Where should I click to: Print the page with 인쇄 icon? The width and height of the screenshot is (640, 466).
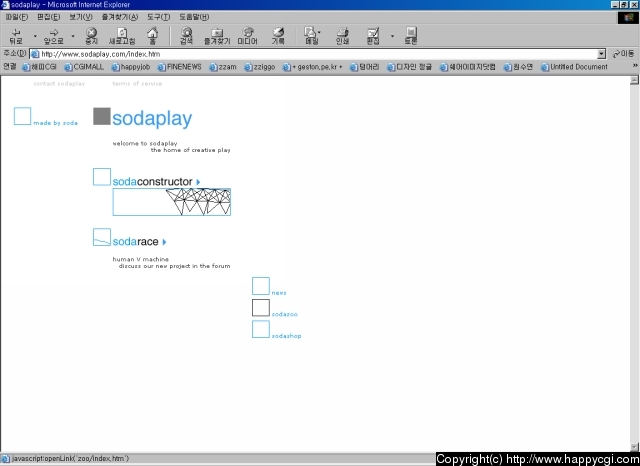click(x=342, y=36)
